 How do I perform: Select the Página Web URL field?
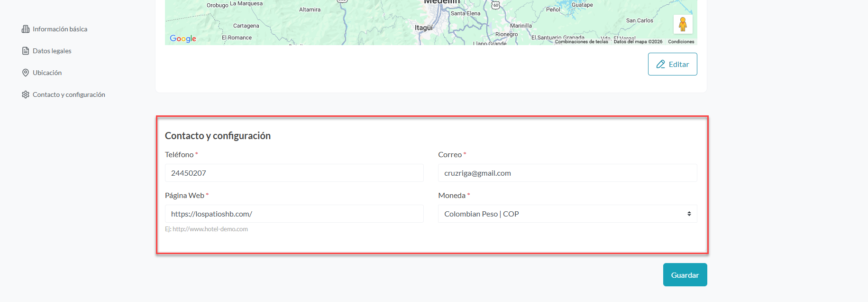coord(294,214)
